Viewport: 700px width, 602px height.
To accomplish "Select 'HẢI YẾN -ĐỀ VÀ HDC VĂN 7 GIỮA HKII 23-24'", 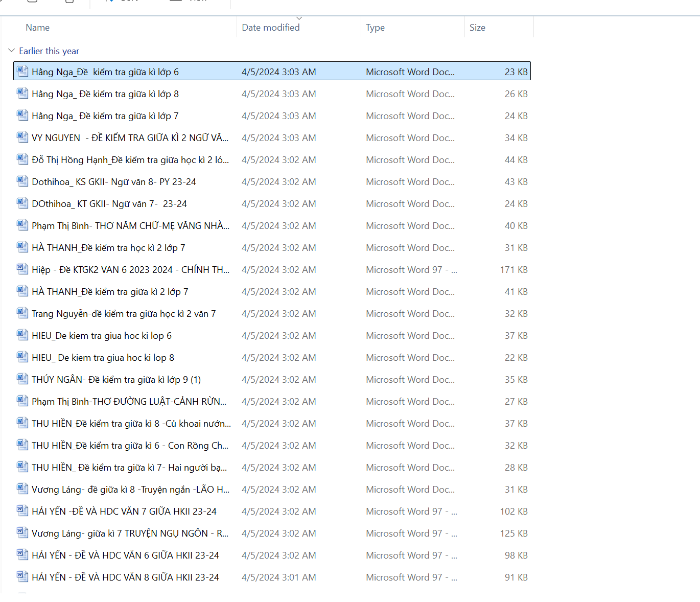I will (x=124, y=512).
